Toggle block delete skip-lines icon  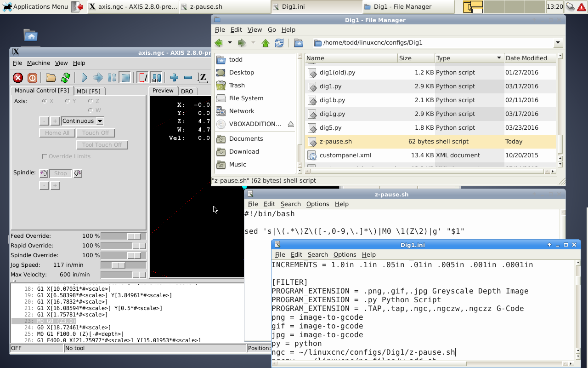tap(143, 78)
